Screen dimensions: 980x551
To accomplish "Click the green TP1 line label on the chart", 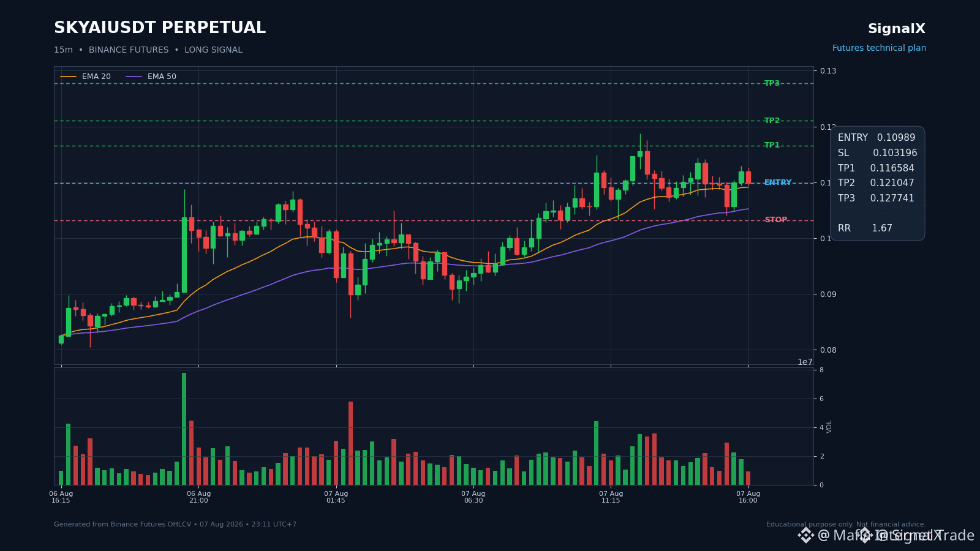I will coord(772,145).
